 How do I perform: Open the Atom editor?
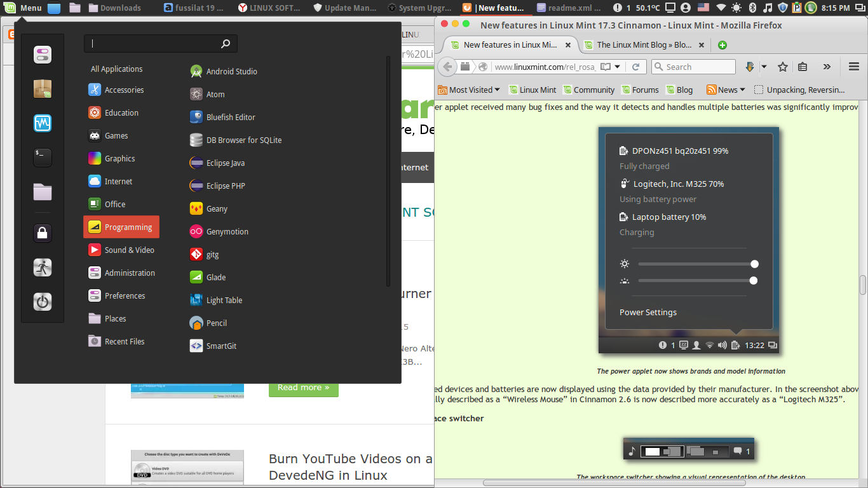[x=207, y=95]
